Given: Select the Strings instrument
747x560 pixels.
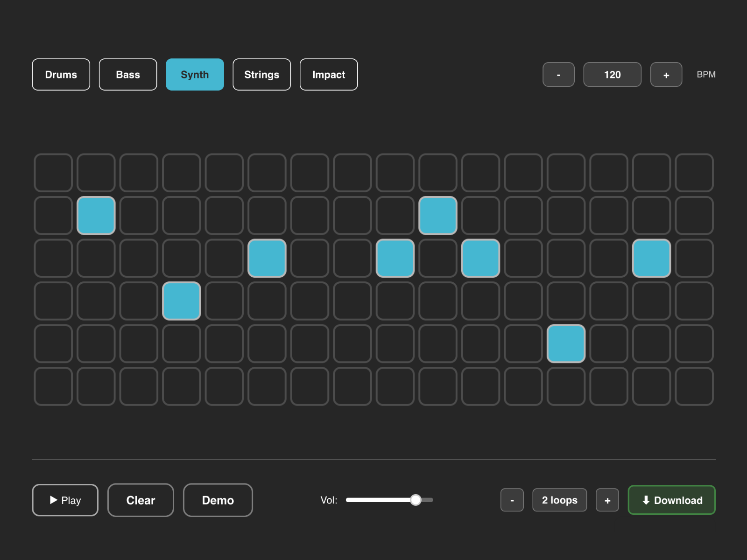Looking at the screenshot, I should tap(261, 74).
